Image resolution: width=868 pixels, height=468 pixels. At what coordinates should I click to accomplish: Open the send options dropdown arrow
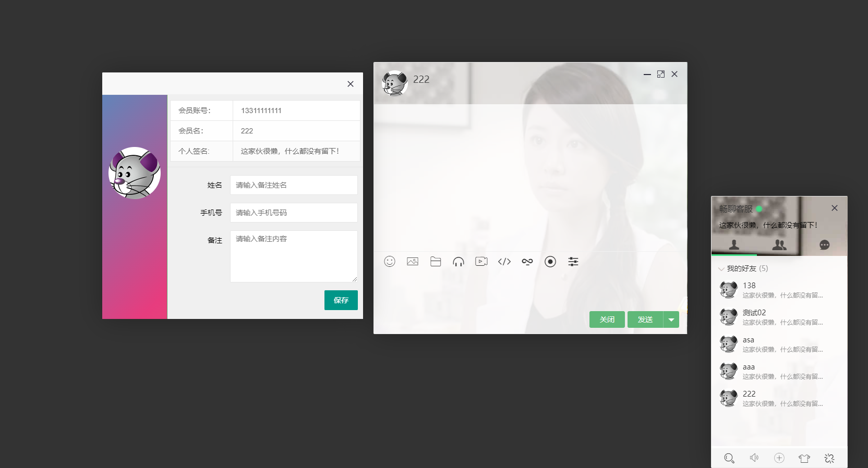tap(671, 319)
